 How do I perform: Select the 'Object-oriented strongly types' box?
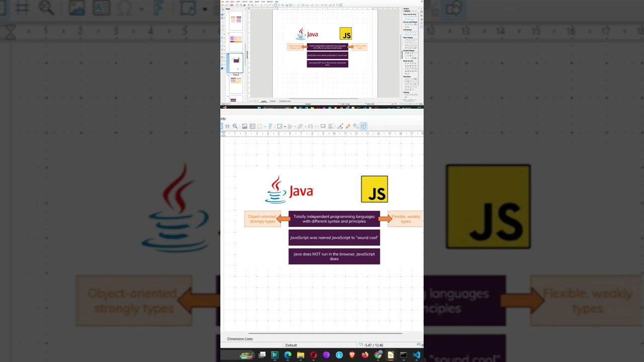pyautogui.click(x=262, y=219)
